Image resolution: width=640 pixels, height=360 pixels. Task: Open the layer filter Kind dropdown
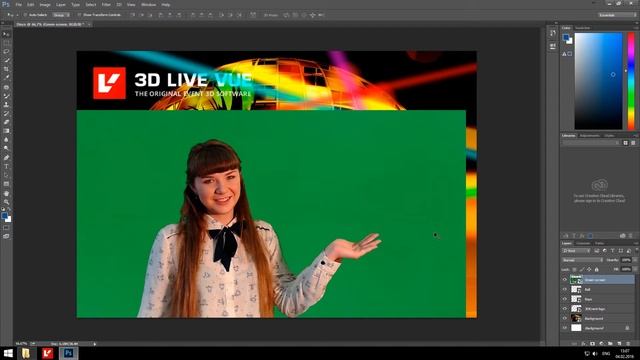click(576, 251)
